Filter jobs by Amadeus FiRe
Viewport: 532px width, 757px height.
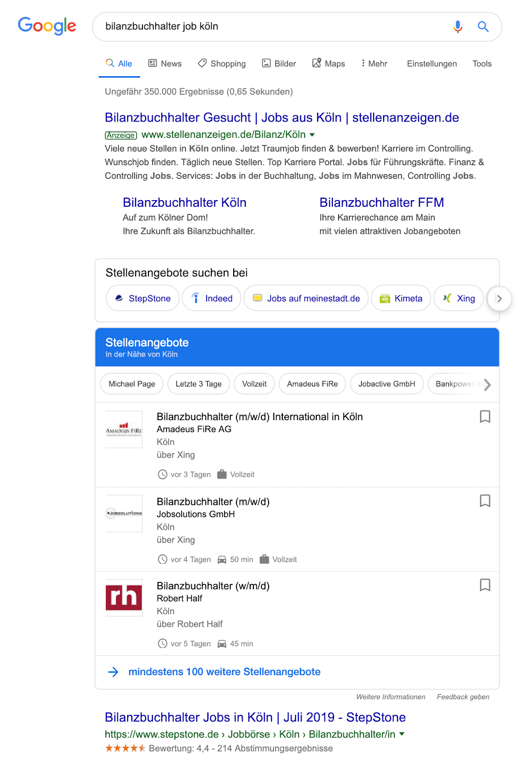[312, 384]
